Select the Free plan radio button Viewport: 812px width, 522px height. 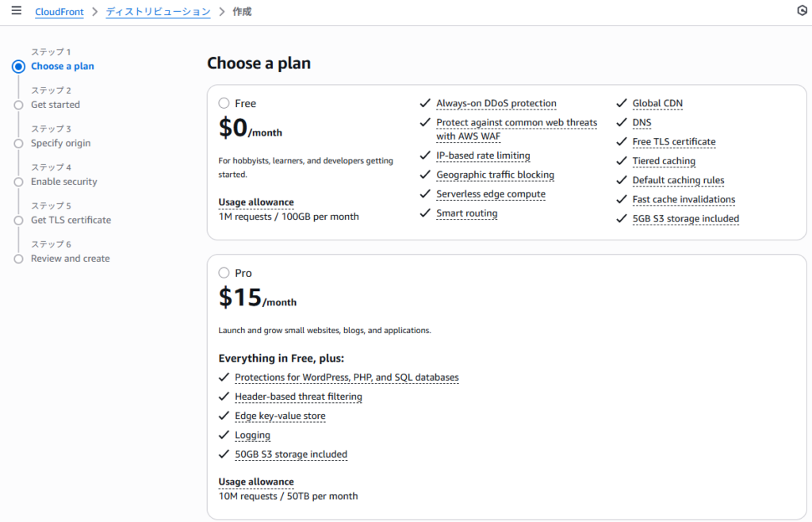224,103
